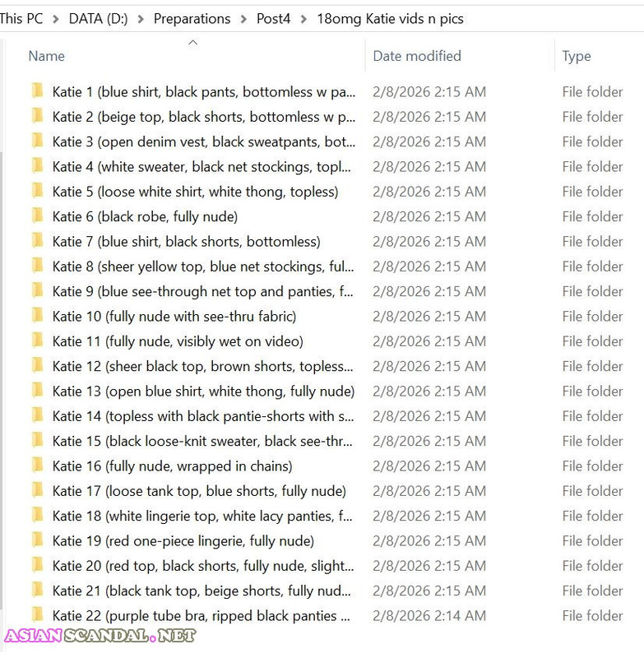Open breadcrumb chevron after DATA (D:)

point(141,19)
